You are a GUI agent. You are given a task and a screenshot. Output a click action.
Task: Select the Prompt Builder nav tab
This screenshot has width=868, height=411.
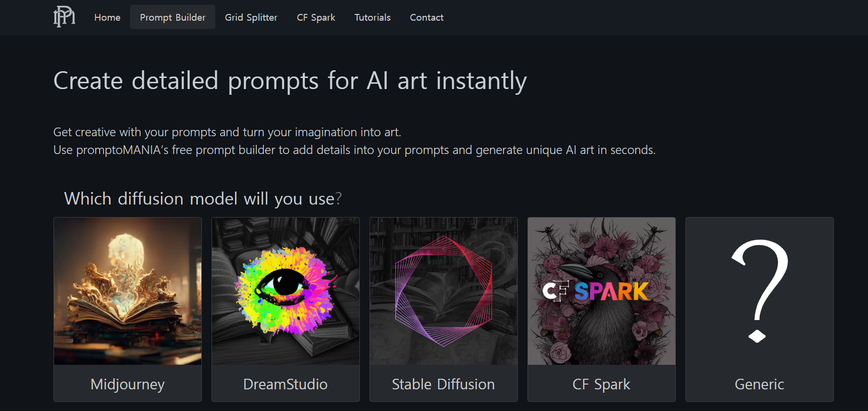[172, 17]
